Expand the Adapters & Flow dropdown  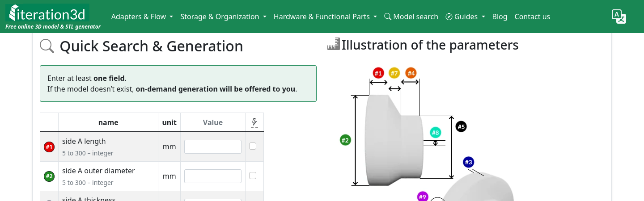[x=142, y=17]
